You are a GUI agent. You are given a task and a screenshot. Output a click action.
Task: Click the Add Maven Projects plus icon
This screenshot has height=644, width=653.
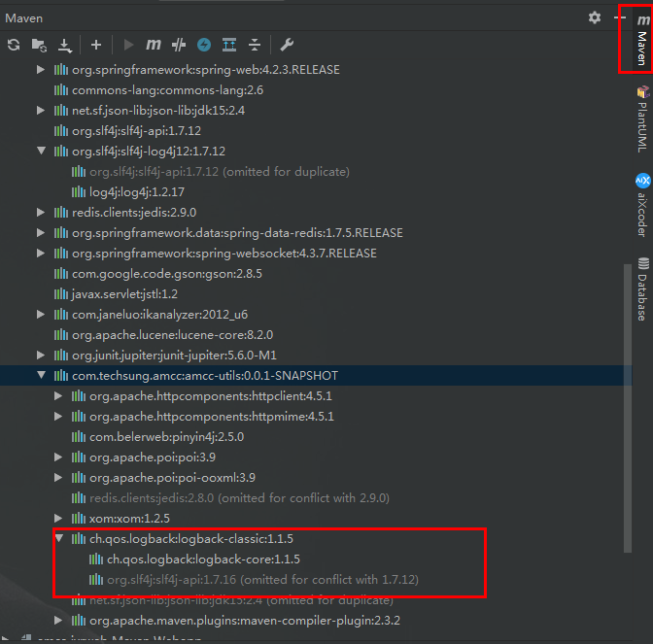coord(96,45)
